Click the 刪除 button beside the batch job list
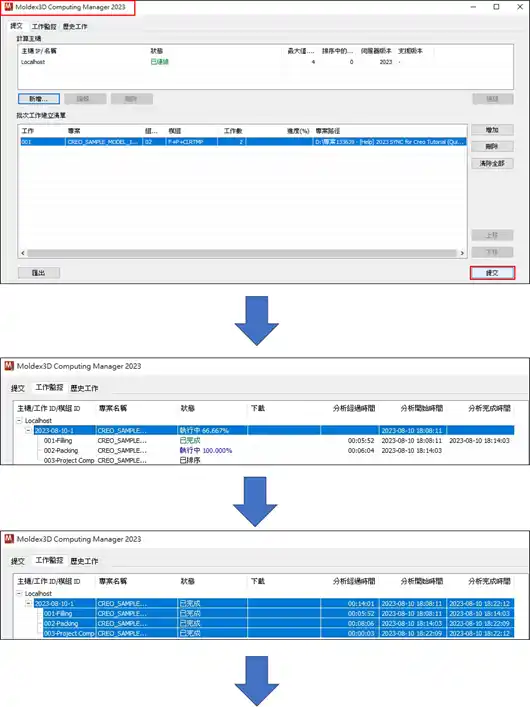Screen dimensions: 530x707 (492, 147)
